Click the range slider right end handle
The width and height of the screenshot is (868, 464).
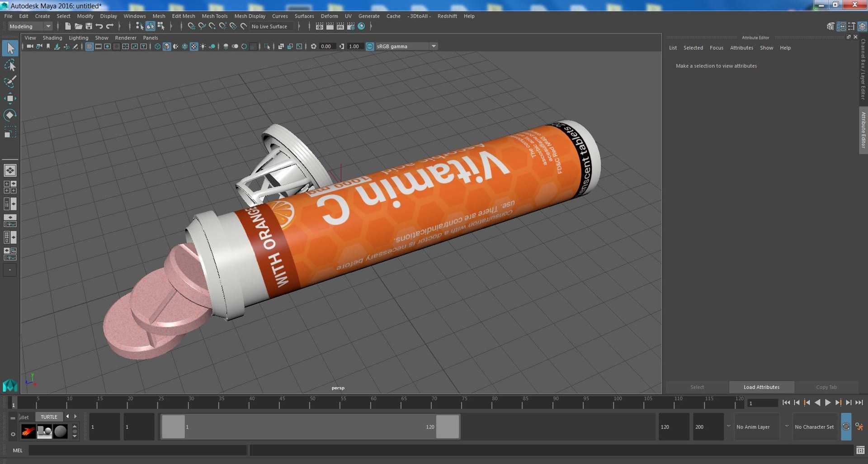click(x=448, y=426)
